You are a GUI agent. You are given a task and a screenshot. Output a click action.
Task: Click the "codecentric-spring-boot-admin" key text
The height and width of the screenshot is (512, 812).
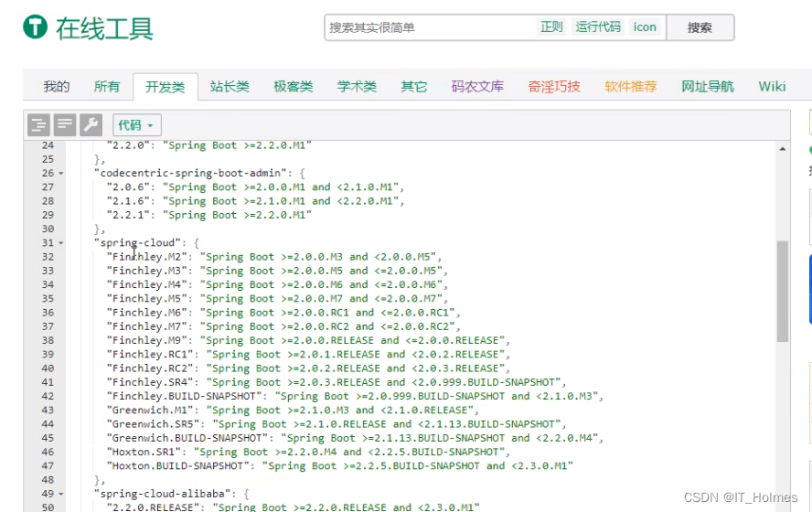click(190, 173)
